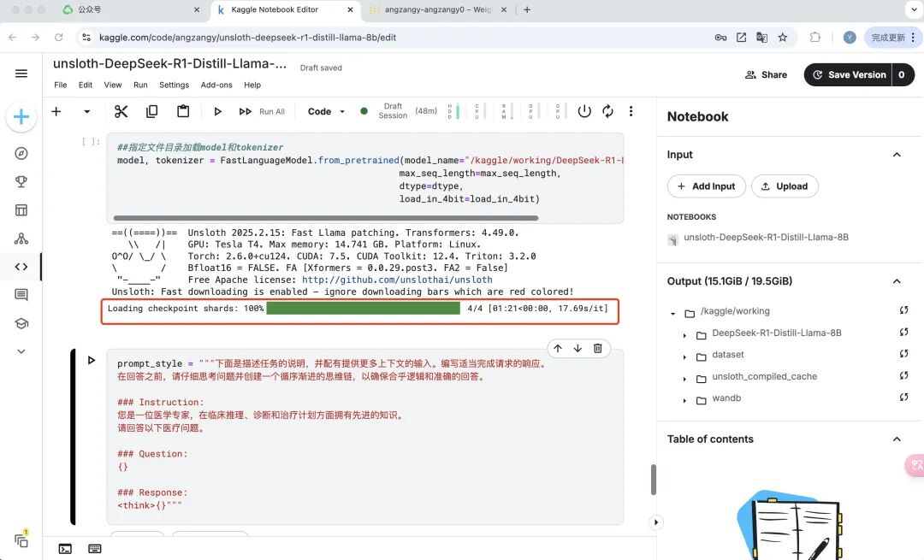Refresh the /kaggle/working directory
Screen dimensions: 924x560
pyautogui.click(x=904, y=310)
